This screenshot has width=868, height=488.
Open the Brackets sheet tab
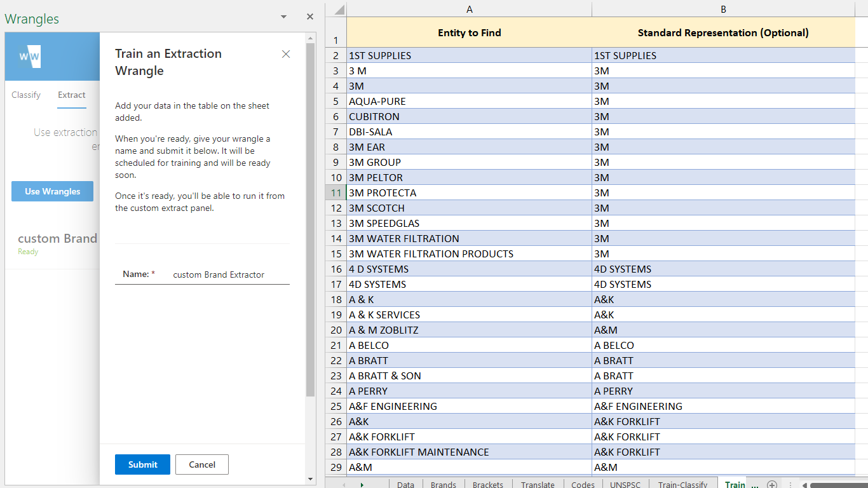(487, 484)
